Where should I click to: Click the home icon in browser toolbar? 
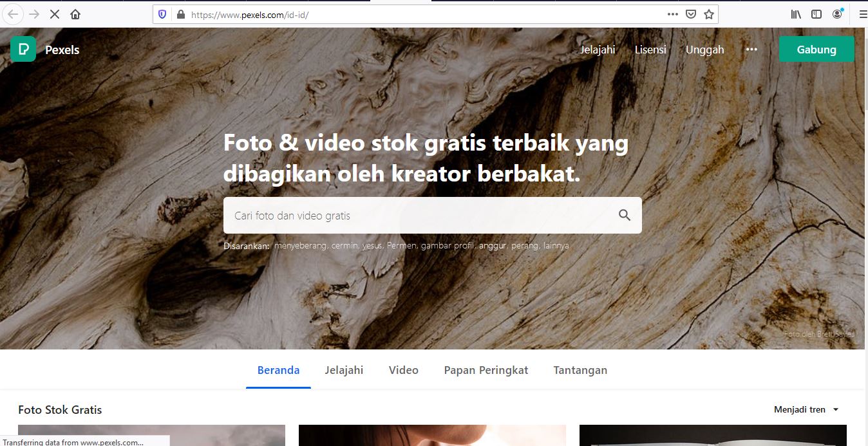(75, 13)
